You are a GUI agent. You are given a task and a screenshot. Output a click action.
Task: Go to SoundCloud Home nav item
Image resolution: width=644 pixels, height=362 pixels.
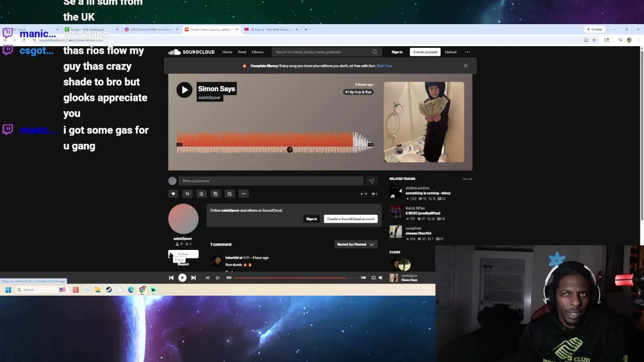point(227,52)
